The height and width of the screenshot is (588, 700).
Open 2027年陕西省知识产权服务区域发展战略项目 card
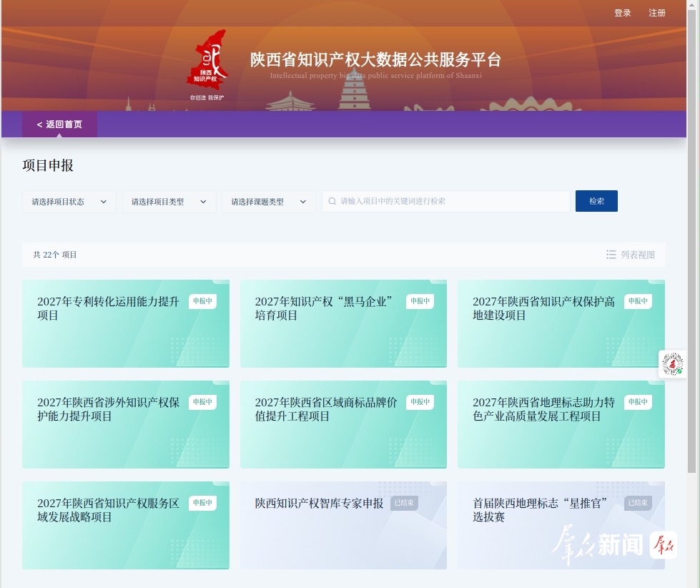click(126, 526)
